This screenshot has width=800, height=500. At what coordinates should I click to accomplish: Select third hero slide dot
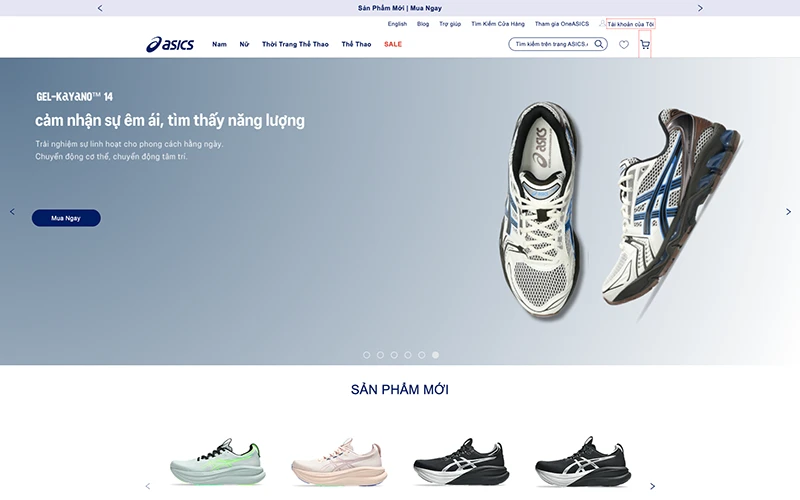tap(394, 355)
